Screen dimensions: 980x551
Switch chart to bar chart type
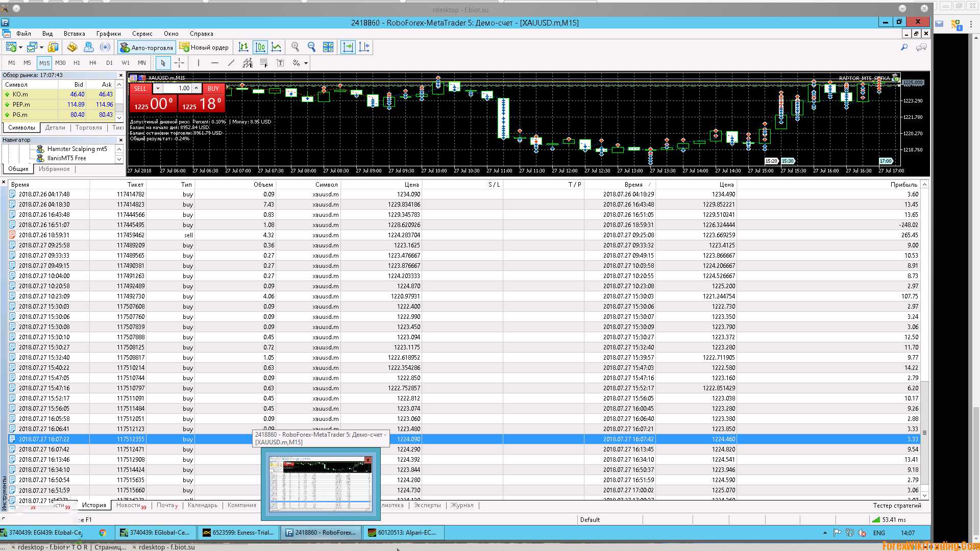click(x=243, y=47)
